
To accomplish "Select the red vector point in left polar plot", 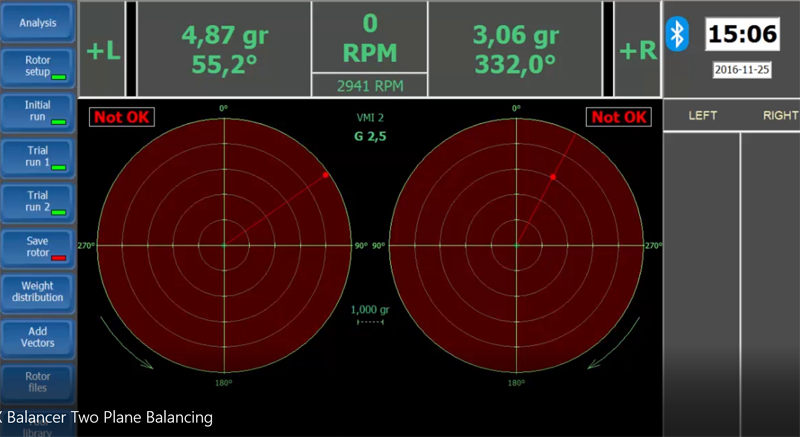I will tap(326, 175).
